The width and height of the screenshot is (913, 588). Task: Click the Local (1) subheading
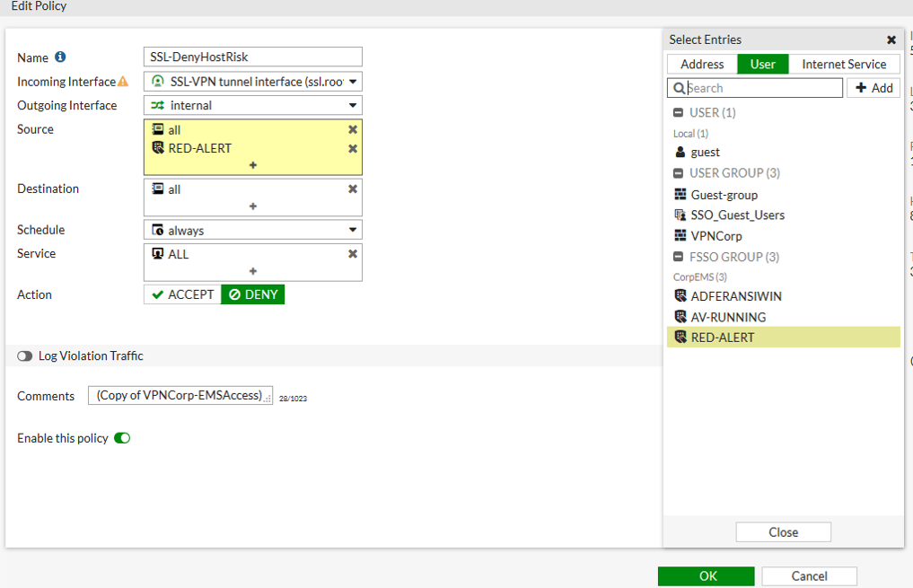[x=690, y=134]
